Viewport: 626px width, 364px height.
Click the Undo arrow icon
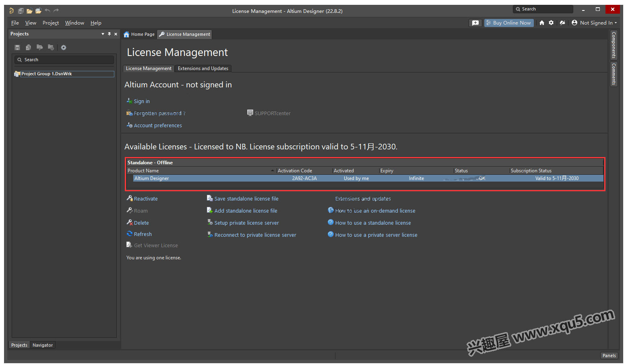click(48, 10)
